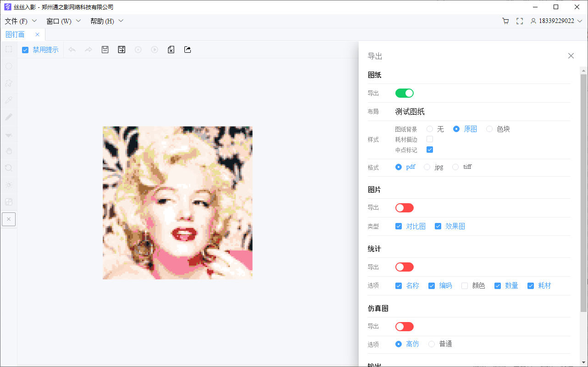Select the jpg format radio button
The width and height of the screenshot is (588, 367).
[x=427, y=167]
